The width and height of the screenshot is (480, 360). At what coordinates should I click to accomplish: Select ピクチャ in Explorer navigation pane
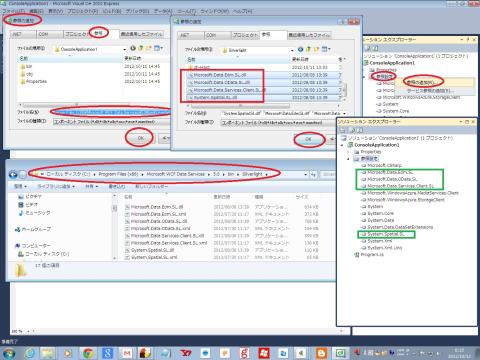(x=30, y=197)
